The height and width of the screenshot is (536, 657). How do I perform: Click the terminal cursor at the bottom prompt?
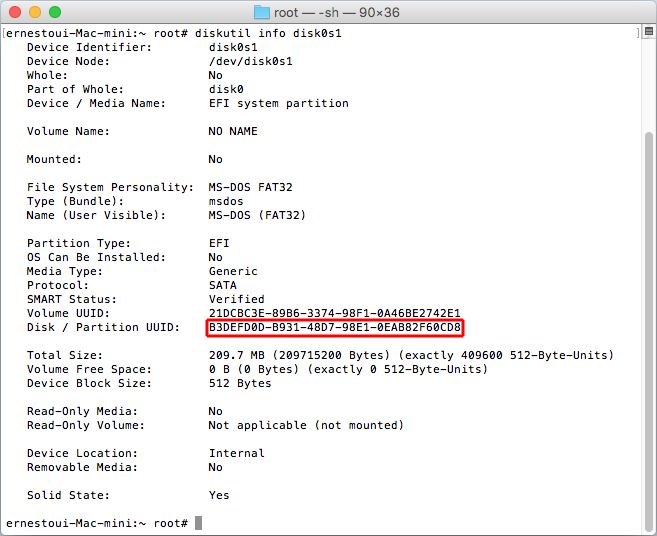198,523
